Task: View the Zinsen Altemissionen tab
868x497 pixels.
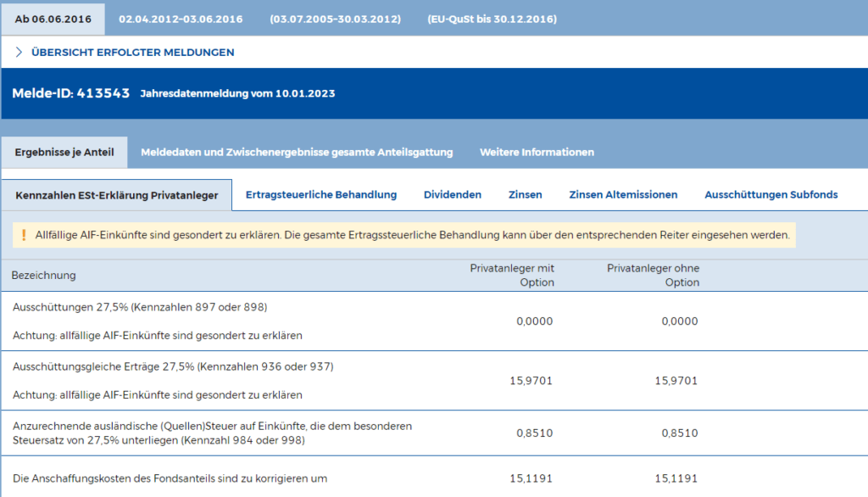Action: (x=621, y=194)
